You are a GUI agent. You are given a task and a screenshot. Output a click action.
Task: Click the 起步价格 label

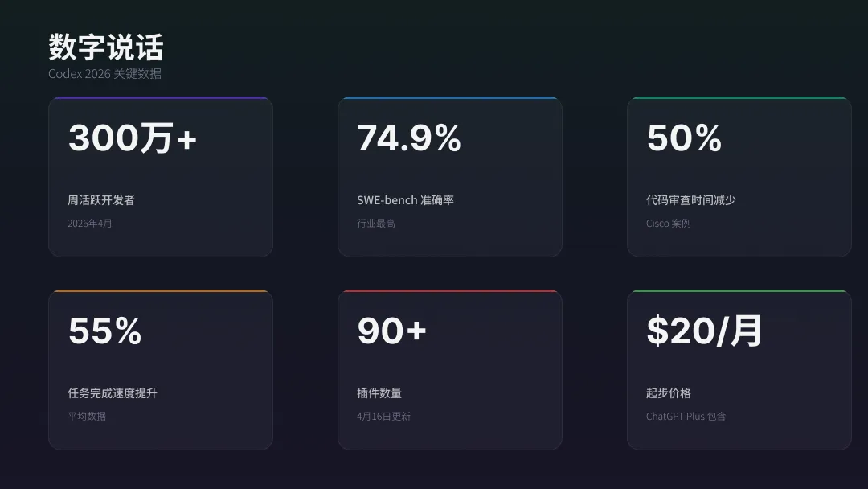669,393
